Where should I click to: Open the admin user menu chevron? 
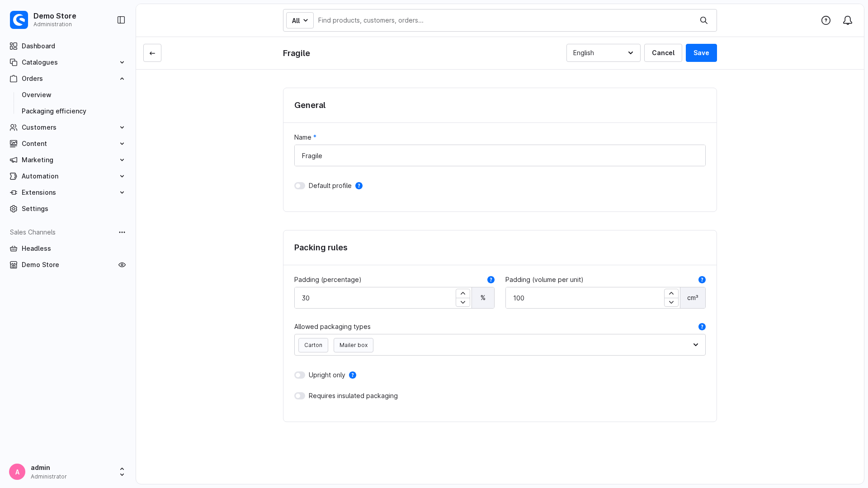(x=122, y=472)
